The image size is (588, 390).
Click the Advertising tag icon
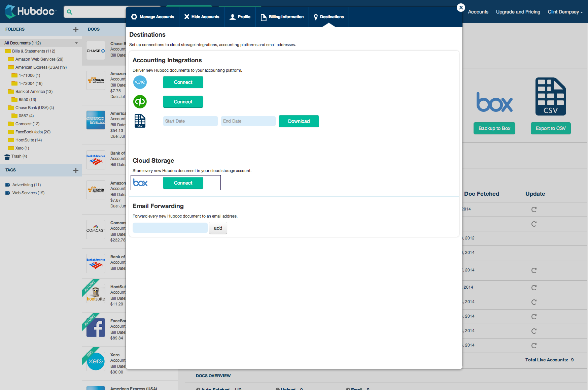(8, 185)
